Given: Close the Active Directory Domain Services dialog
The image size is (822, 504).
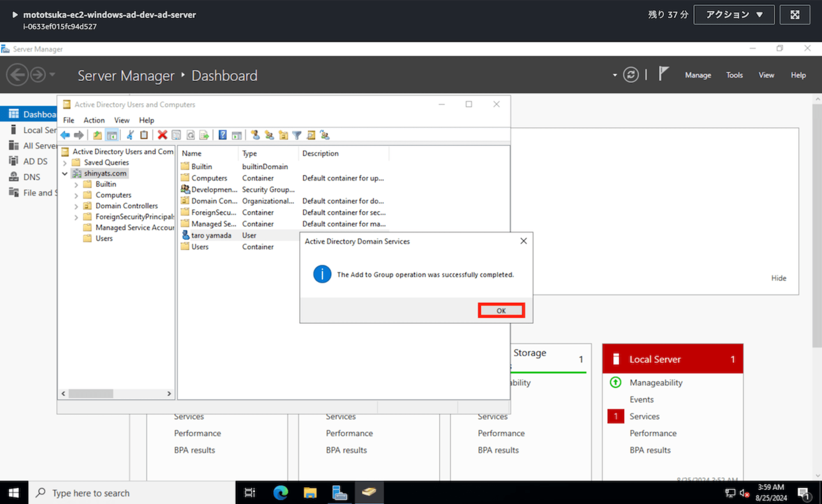Looking at the screenshot, I should (x=500, y=311).
